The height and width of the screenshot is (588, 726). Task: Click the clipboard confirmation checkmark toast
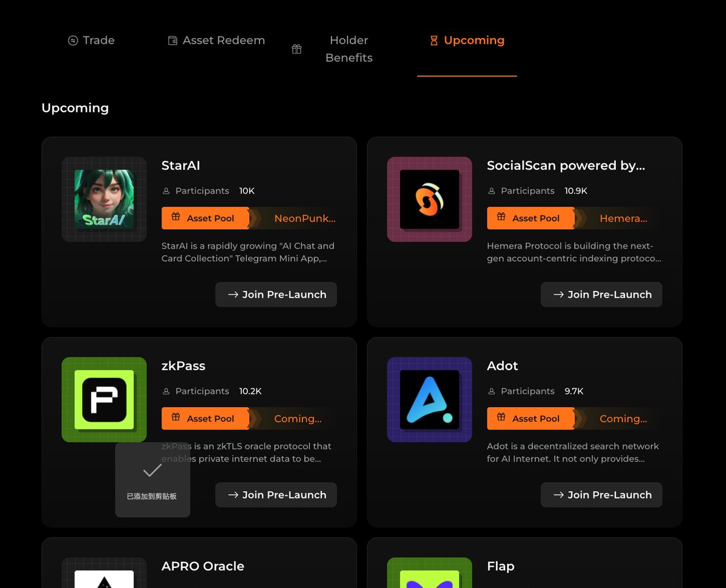point(152,480)
